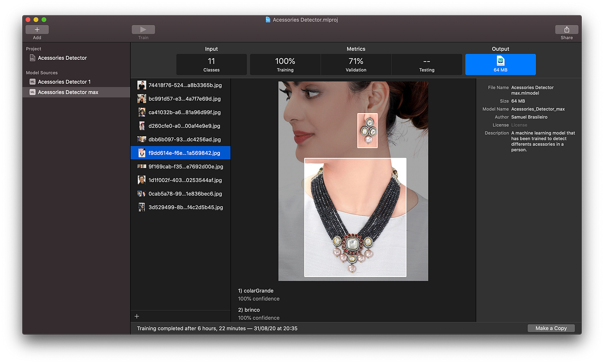
Task: Click the ML badge icon next to Acessories Detector max
Action: [31, 92]
